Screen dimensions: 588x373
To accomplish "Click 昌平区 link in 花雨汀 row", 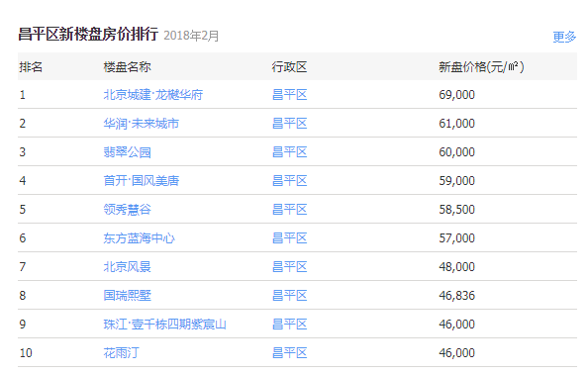I will point(289,353).
